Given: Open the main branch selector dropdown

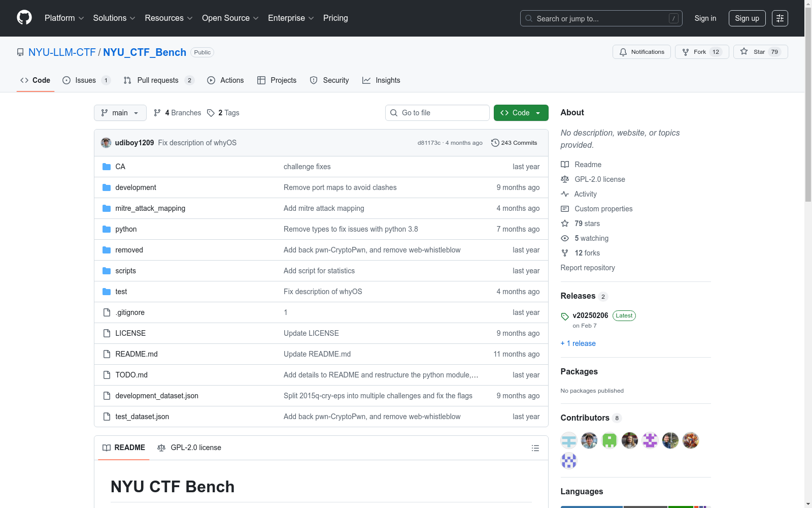Looking at the screenshot, I should click(120, 113).
